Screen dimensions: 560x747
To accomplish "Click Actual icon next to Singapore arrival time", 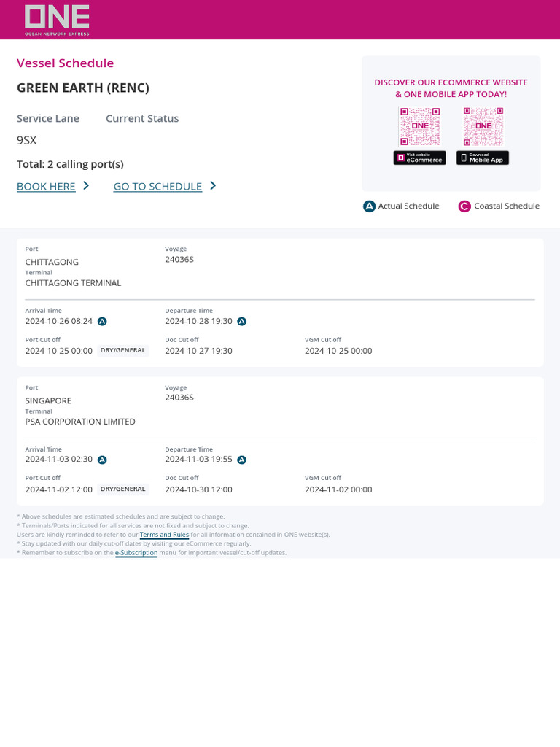I will (102, 460).
